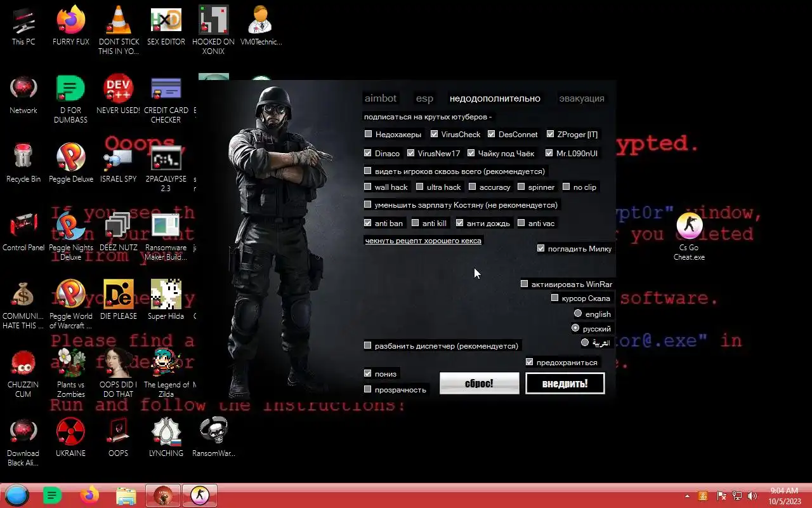This screenshot has height=508, width=812.
Task: Open the ISRAEL SPY icon
Action: coord(119,164)
